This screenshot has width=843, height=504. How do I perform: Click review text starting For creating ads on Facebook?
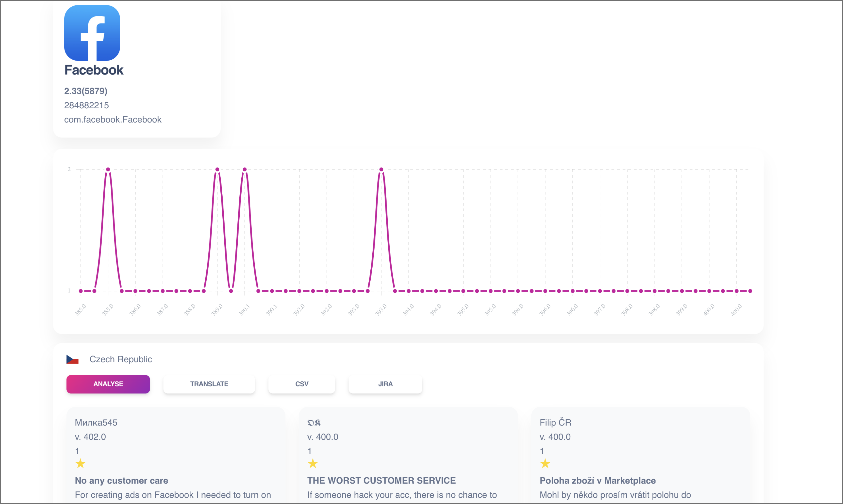tap(173, 495)
